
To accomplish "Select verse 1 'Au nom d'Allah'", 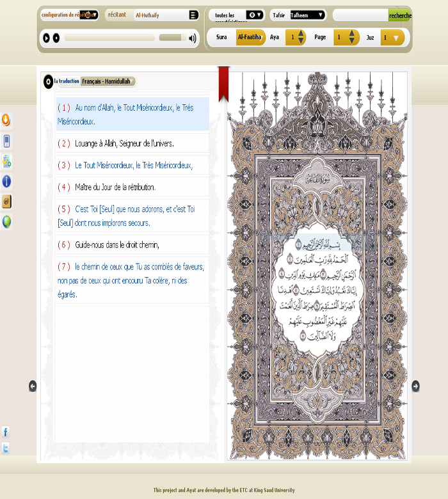I will (132, 115).
